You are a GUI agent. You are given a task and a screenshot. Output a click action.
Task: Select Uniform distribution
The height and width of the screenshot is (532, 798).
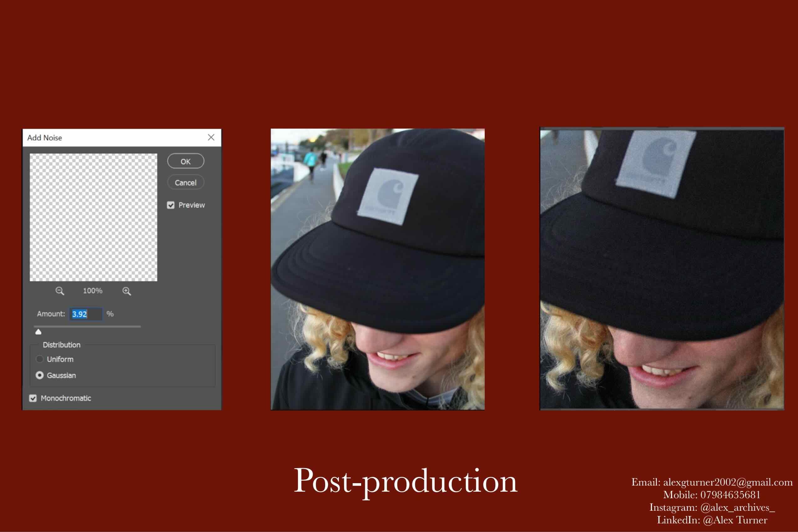[40, 359]
